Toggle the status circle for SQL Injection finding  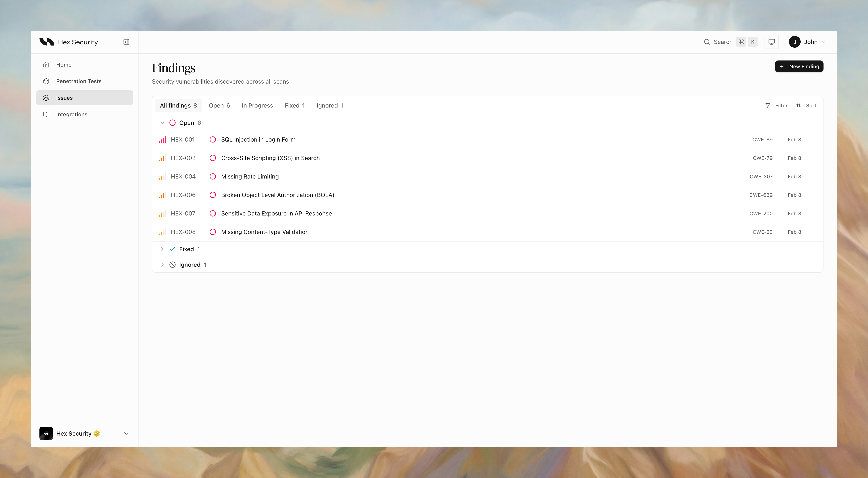pyautogui.click(x=213, y=140)
